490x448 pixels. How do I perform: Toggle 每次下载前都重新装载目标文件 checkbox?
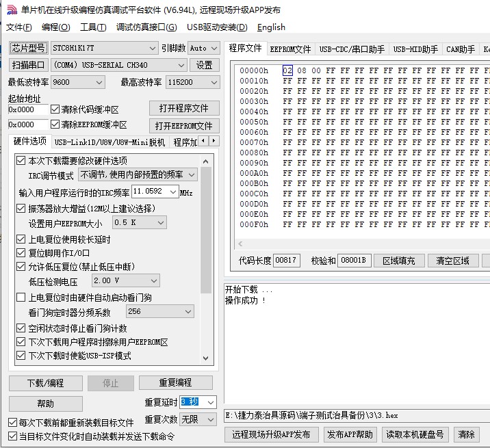(x=12, y=423)
